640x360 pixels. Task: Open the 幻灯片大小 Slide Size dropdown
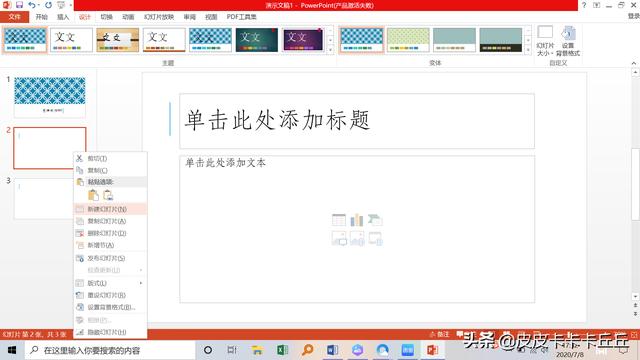click(x=545, y=41)
